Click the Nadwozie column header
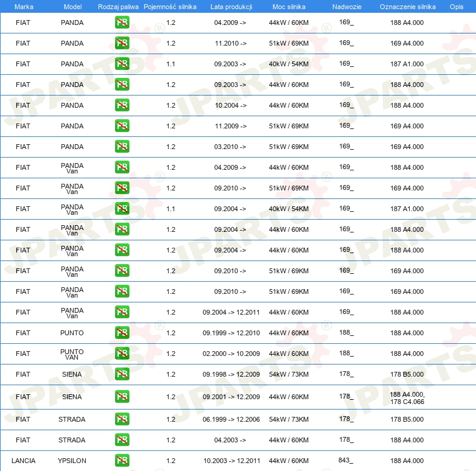The width and height of the screenshot is (476, 471). tap(347, 7)
